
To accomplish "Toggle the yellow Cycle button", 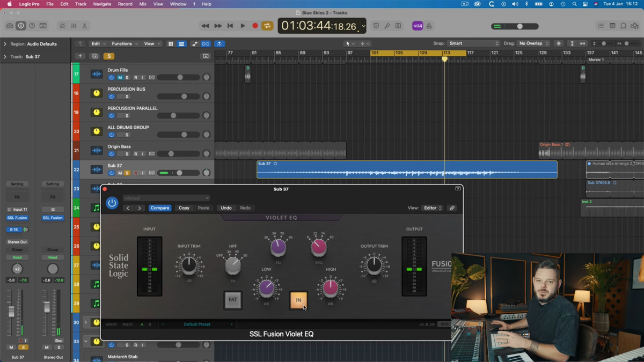I will tap(267, 26).
